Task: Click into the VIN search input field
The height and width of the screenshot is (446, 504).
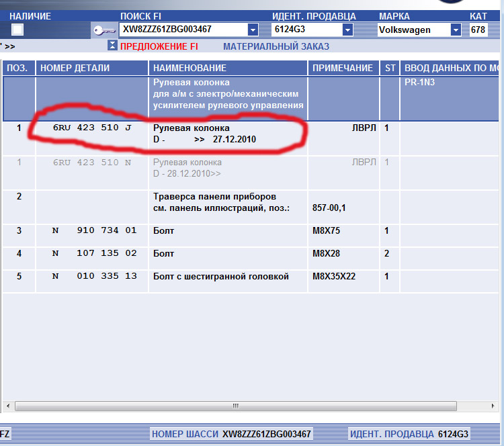Action: [183, 30]
